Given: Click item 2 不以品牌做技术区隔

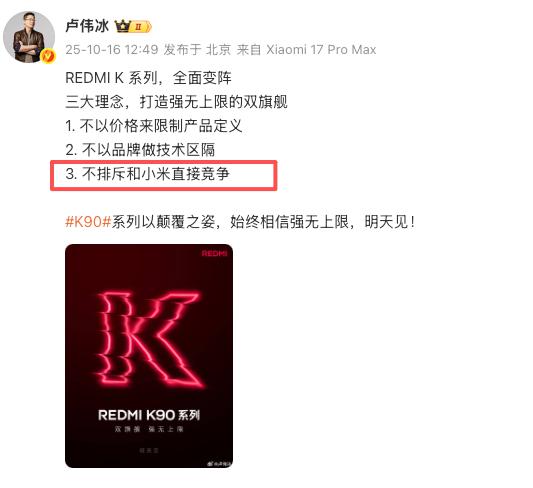Looking at the screenshot, I should click(140, 150).
